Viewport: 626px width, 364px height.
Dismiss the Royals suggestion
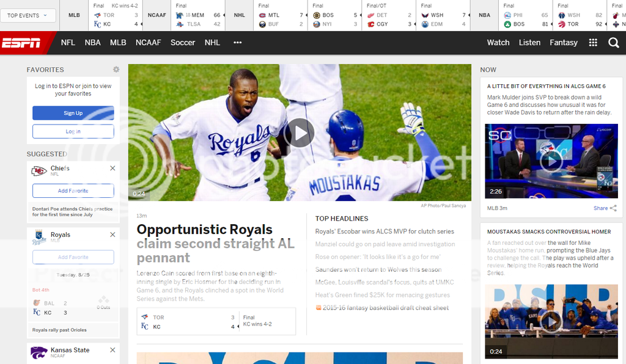click(x=112, y=235)
